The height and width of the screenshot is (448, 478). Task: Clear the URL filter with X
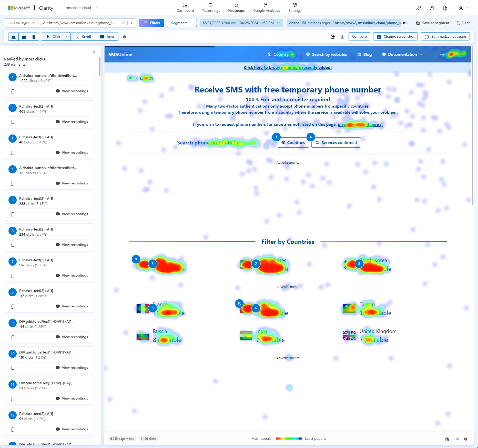click(123, 23)
